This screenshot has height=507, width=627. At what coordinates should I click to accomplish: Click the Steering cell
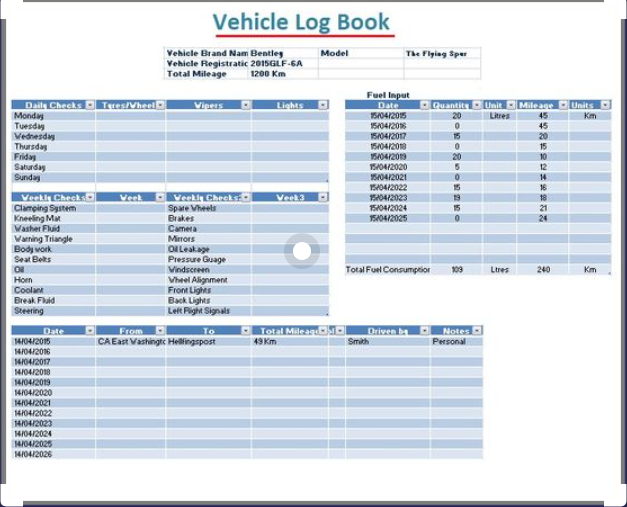53,311
